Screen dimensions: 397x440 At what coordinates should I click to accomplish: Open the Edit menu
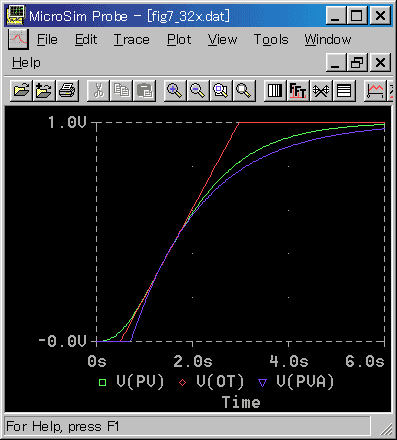pos(86,40)
